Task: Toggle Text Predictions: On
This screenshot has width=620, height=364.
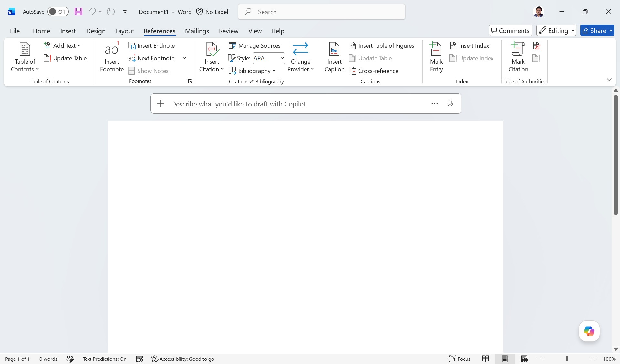Action: pyautogui.click(x=105, y=359)
